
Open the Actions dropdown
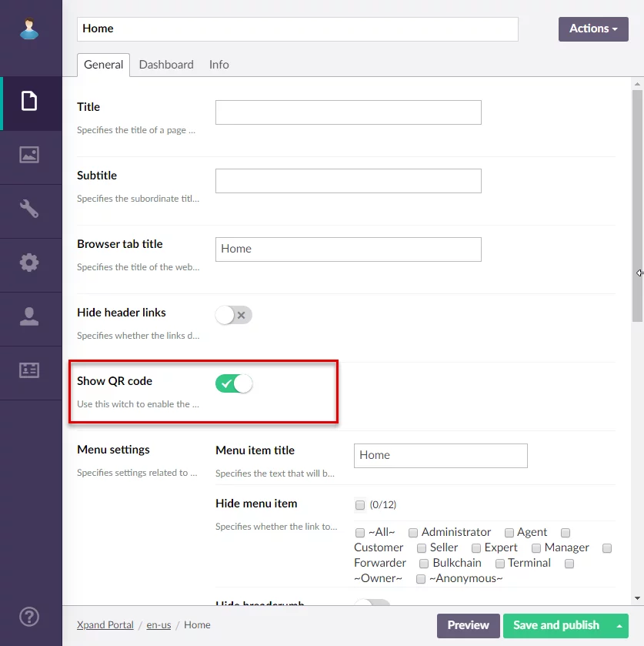click(593, 29)
